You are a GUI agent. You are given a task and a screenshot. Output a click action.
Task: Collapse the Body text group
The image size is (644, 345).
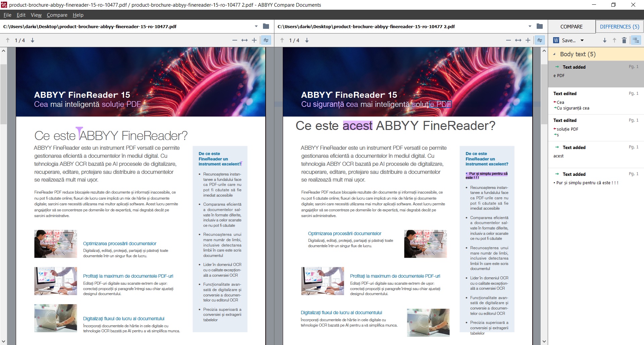(554, 54)
